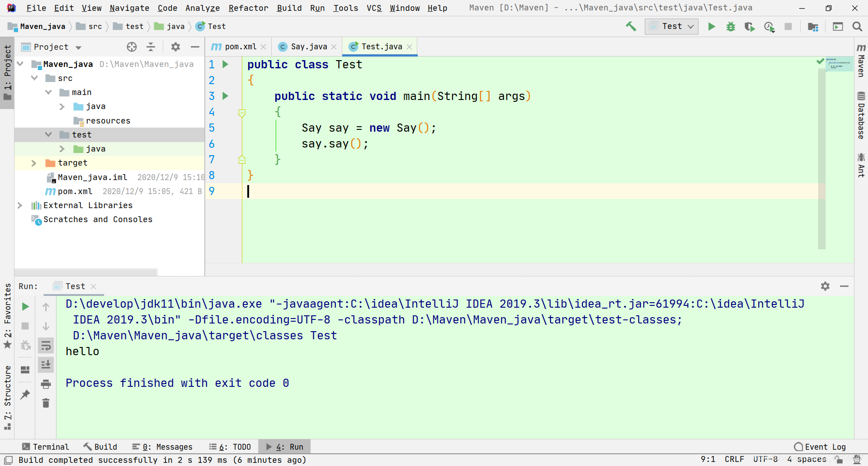Open the Event Log
The height and width of the screenshot is (466, 868).
pyautogui.click(x=820, y=447)
